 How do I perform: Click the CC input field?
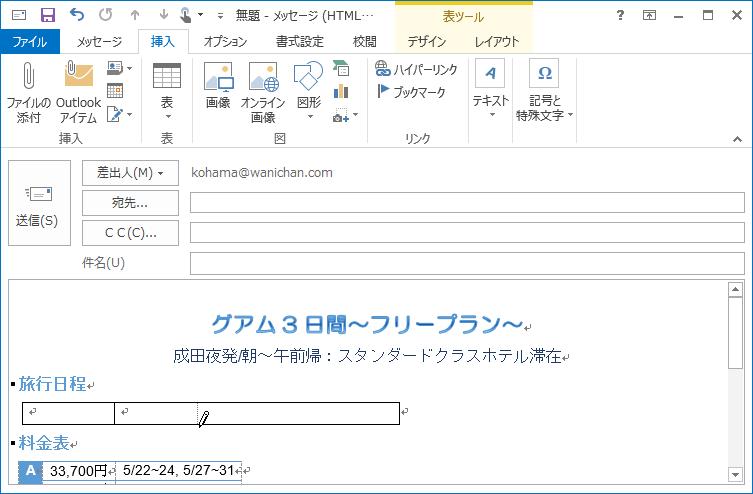tap(467, 233)
